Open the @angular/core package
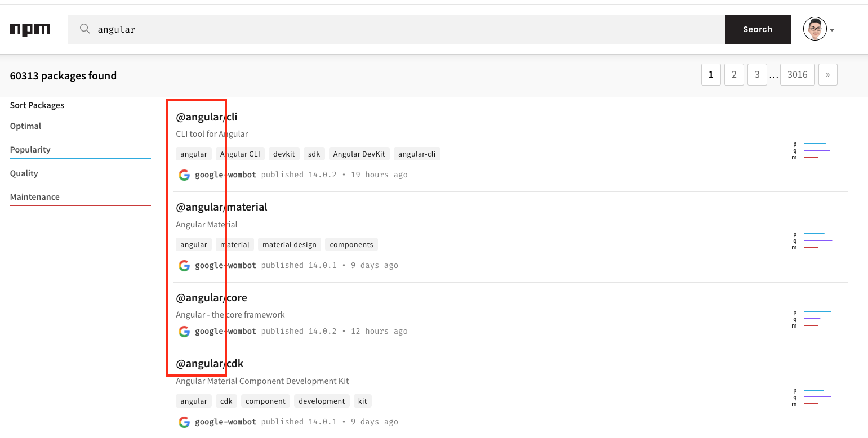The image size is (868, 438). [211, 297]
